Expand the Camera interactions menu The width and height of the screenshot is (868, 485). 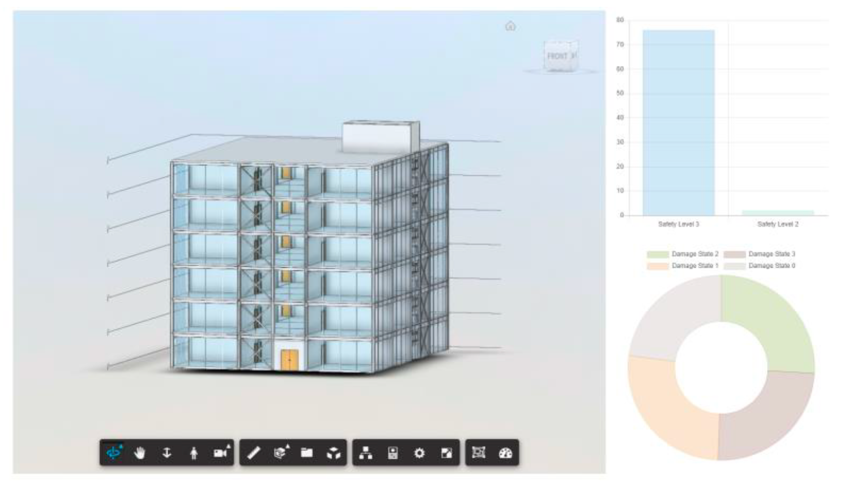[x=221, y=452]
